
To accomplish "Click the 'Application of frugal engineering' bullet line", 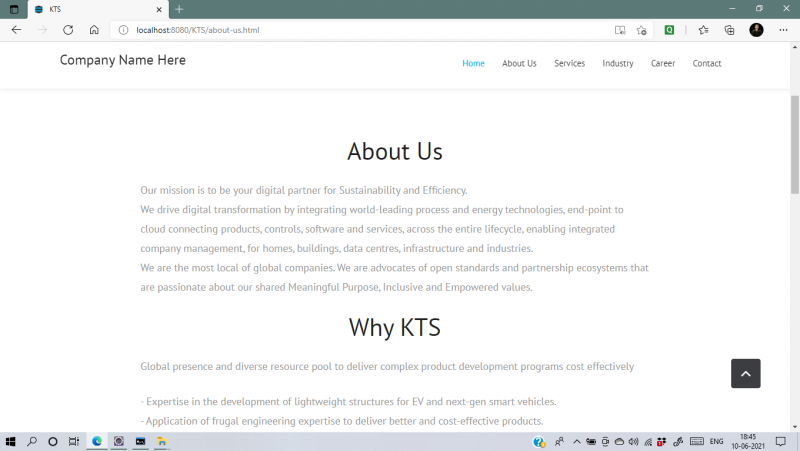I will 342,421.
